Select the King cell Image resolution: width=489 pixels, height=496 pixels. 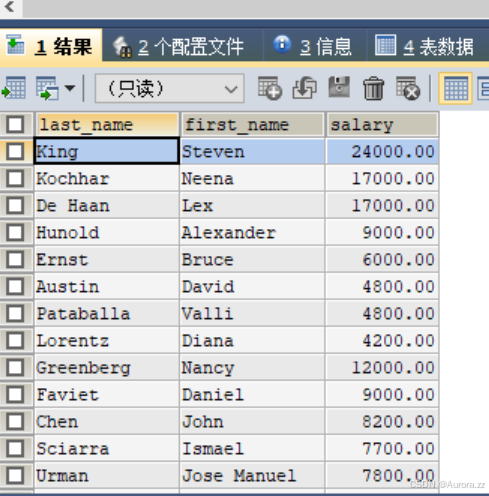(107, 152)
